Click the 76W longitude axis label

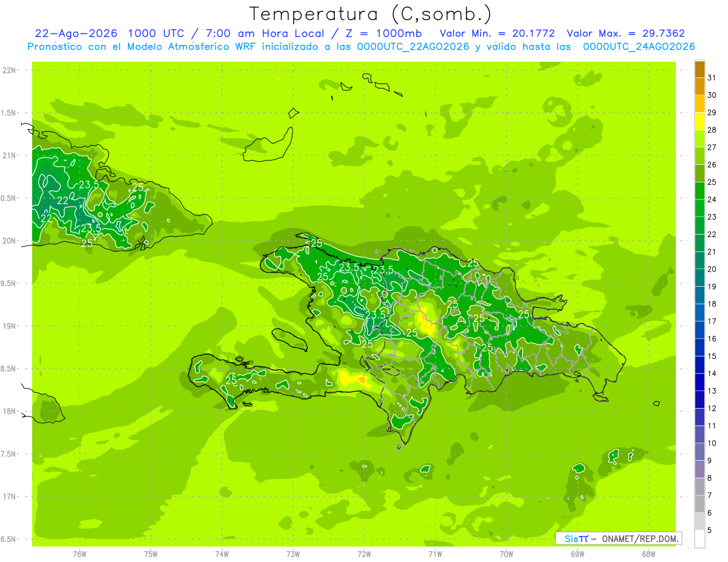79,554
